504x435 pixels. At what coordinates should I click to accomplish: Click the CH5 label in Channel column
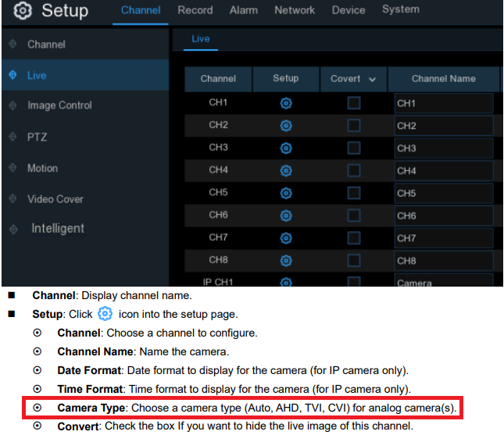[218, 192]
